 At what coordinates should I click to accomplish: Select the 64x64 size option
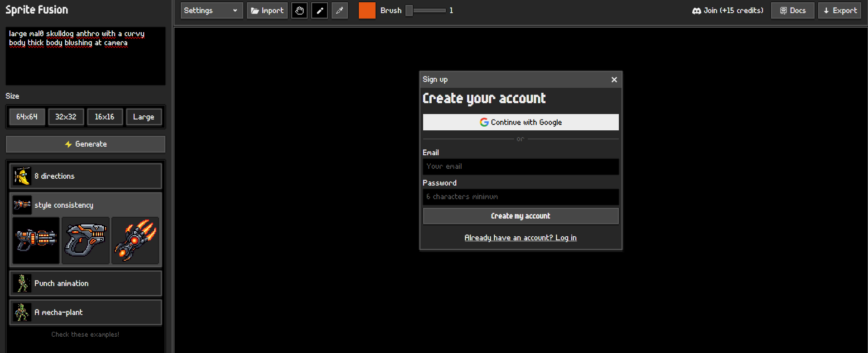(x=27, y=117)
